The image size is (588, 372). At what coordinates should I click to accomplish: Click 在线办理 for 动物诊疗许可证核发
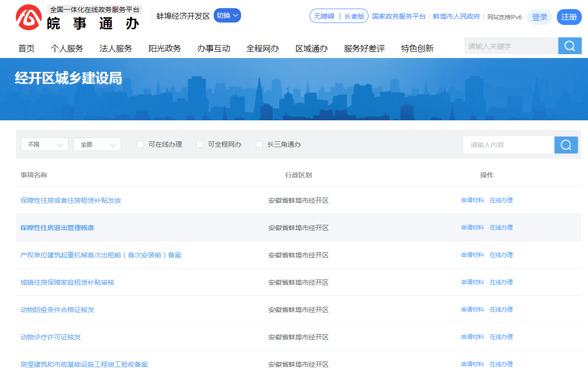click(x=501, y=337)
